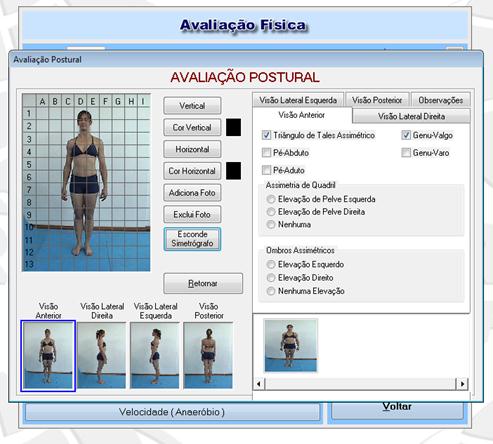
Task: Open the Observações tab
Action: click(440, 100)
